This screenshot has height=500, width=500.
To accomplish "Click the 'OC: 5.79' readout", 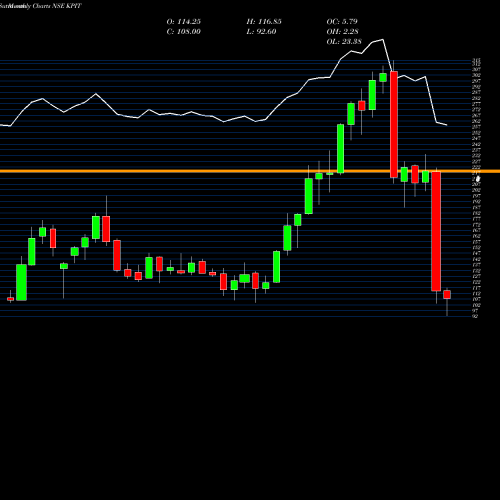I will click(x=342, y=22).
